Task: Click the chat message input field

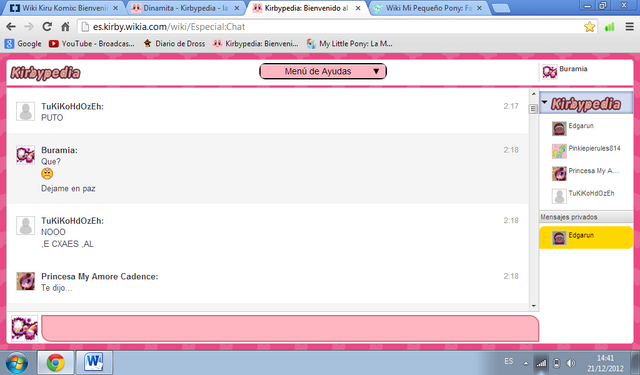Action: click(290, 328)
